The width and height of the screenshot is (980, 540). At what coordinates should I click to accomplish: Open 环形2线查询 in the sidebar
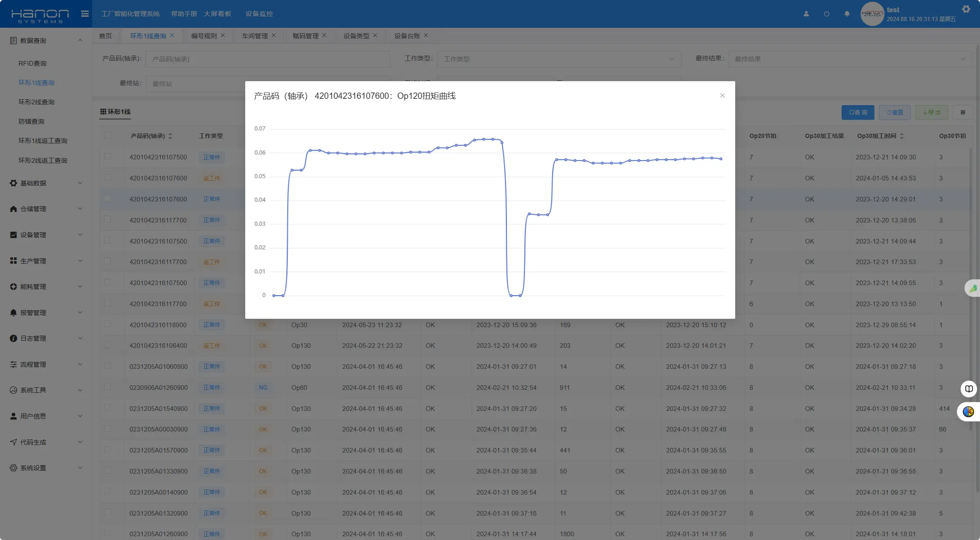click(x=36, y=102)
